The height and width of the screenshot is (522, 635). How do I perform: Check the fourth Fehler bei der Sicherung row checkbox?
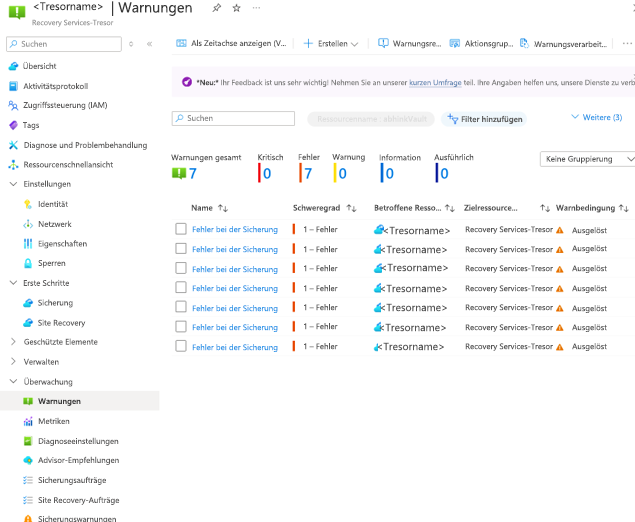(x=181, y=288)
